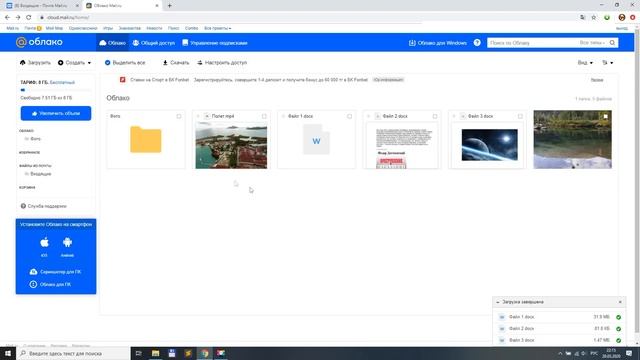Tick the Файл 1 docx checkbox
This screenshot has height=360, width=640.
tap(349, 116)
